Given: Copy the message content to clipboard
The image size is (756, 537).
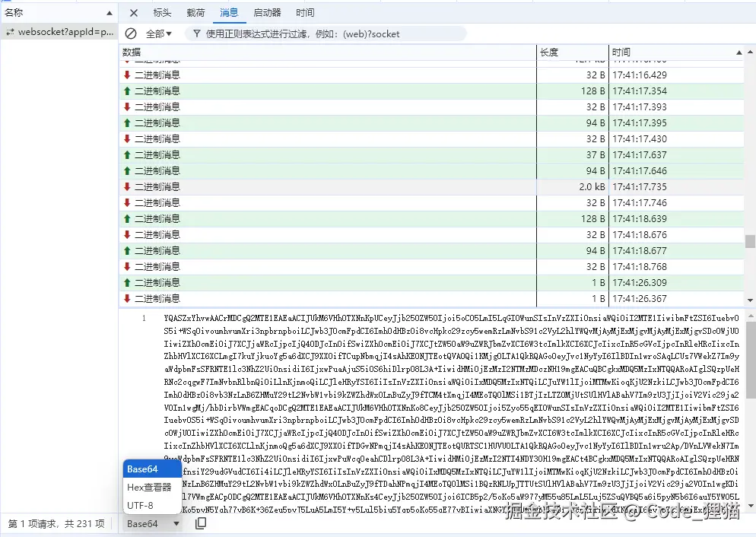Looking at the screenshot, I should pos(201,523).
